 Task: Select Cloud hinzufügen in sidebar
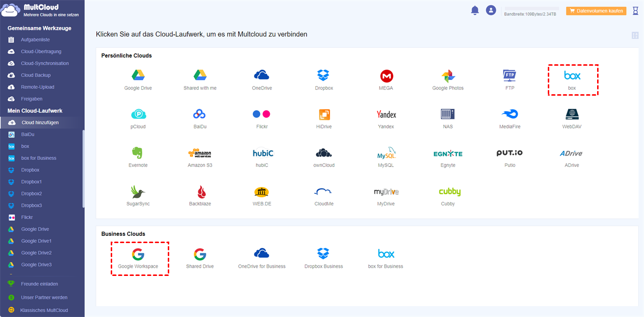(42, 123)
